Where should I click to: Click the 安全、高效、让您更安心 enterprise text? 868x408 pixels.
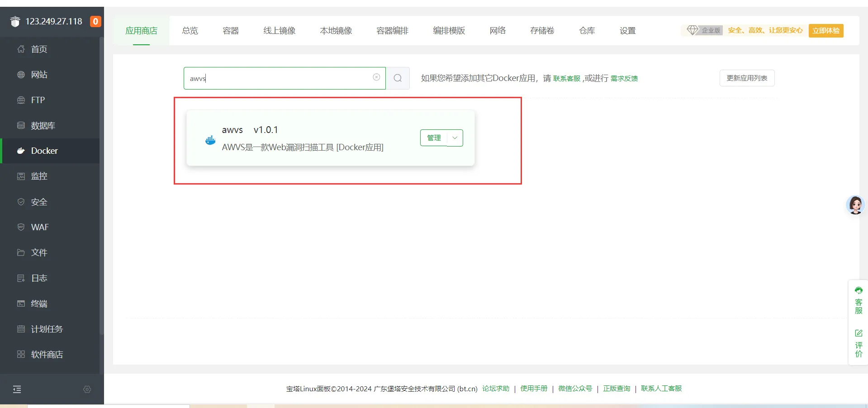click(x=765, y=30)
